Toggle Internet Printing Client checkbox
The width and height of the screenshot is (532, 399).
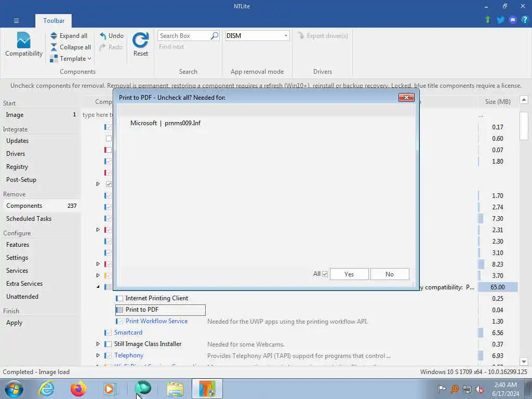119,298
